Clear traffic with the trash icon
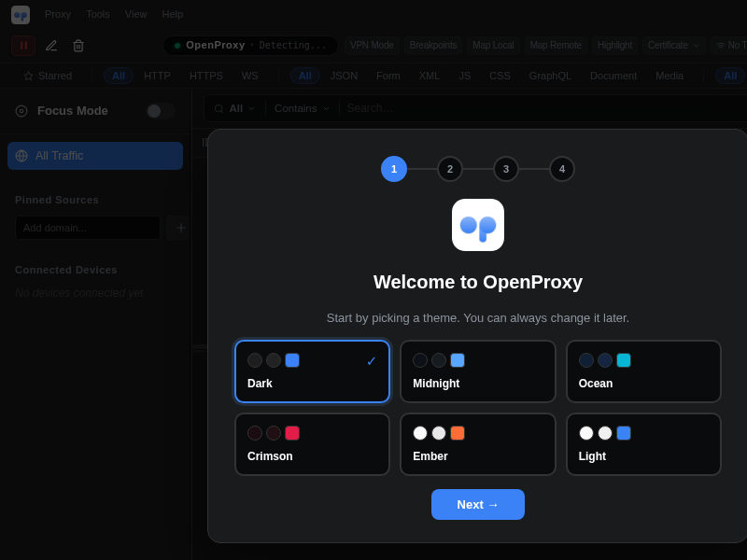The height and width of the screenshot is (560, 747). [x=78, y=46]
